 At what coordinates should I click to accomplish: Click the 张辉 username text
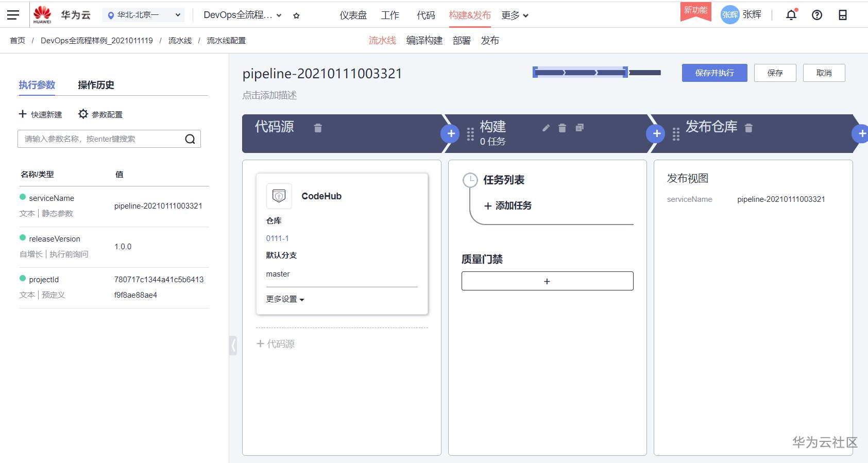coord(752,14)
